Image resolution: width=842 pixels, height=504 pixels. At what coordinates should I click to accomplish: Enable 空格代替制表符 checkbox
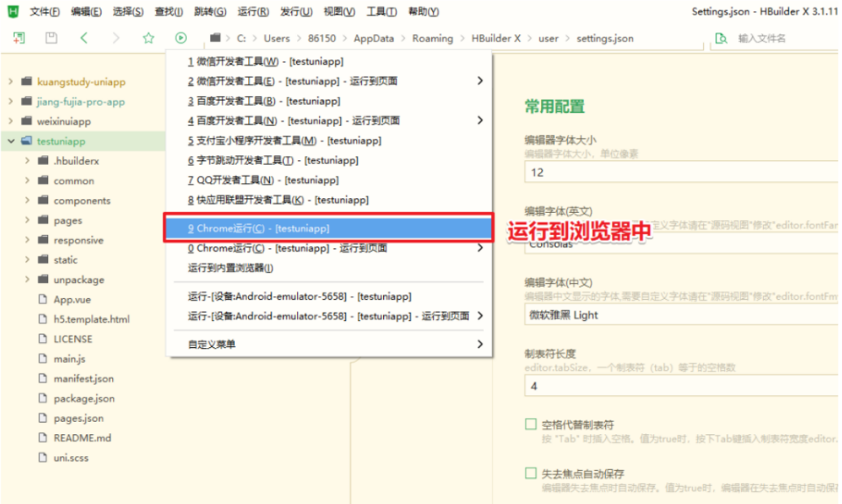coord(530,424)
